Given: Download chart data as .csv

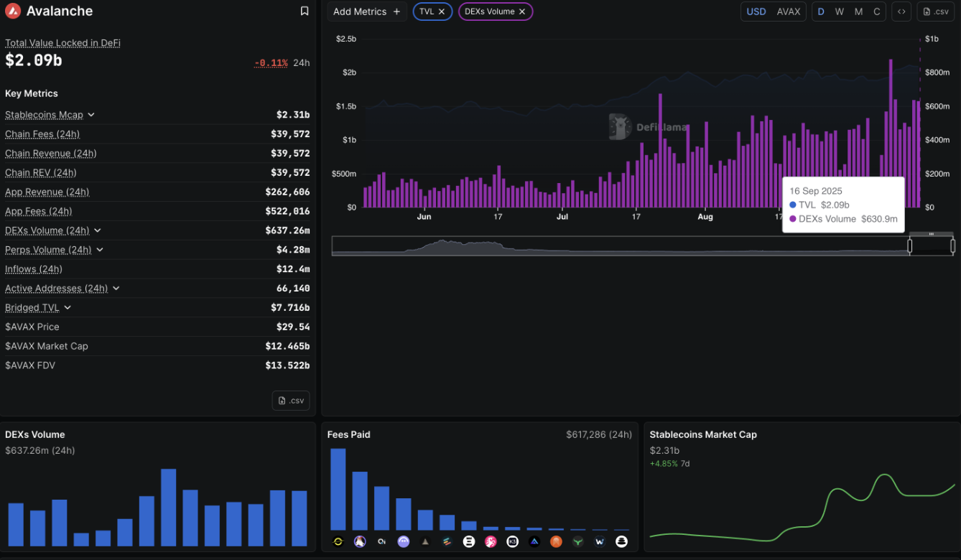Looking at the screenshot, I should 935,11.
